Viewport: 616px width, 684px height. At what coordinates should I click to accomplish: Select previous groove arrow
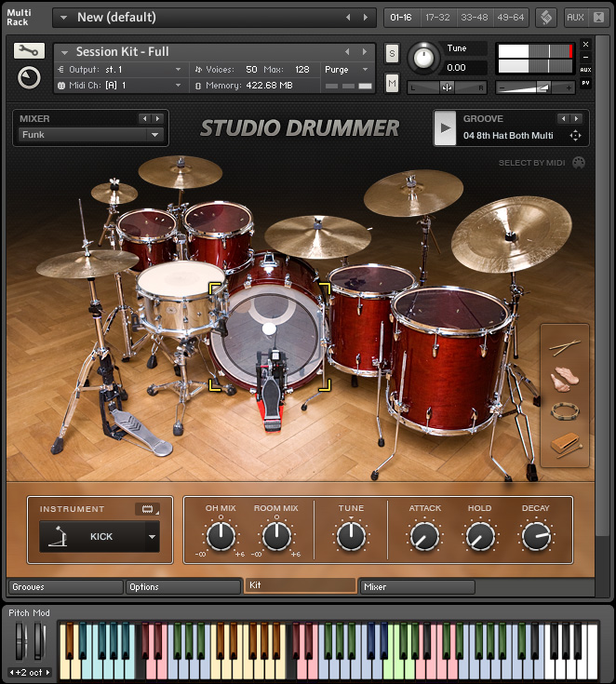point(563,119)
